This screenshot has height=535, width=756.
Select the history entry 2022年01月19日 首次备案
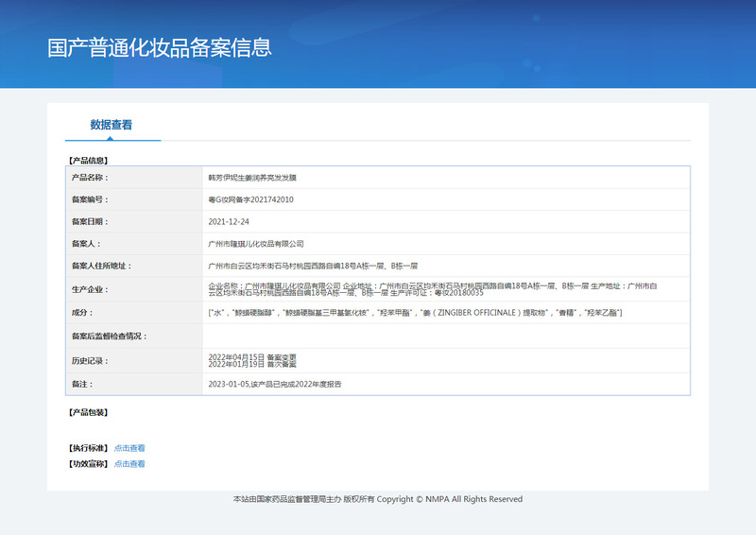[252, 364]
